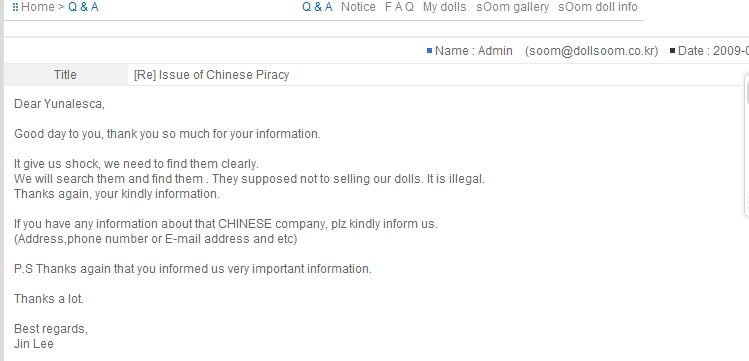Screen dimensions: 749x361
Task: Click the Dear Yunalesca greeting line
Action: click(59, 104)
